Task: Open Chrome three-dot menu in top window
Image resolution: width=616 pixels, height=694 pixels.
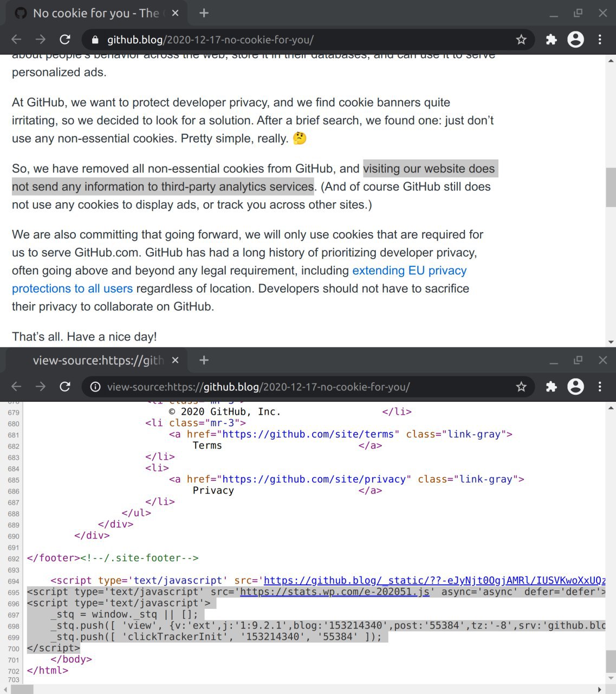Action: [600, 40]
